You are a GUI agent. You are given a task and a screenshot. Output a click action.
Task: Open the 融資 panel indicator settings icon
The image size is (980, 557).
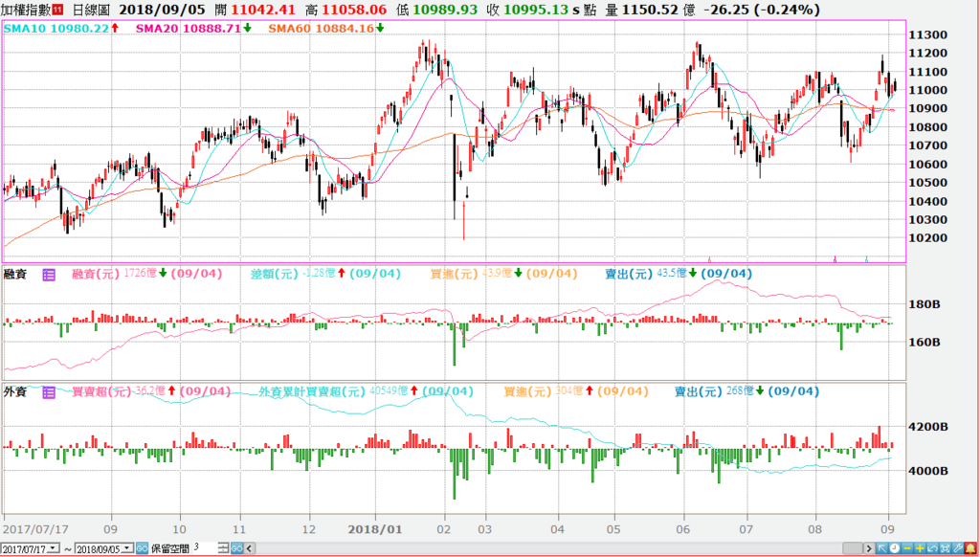pos(50,274)
